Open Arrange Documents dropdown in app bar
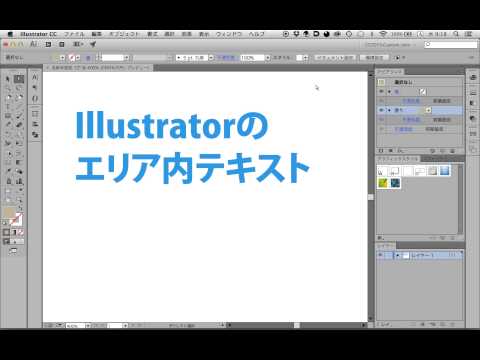 (x=77, y=44)
